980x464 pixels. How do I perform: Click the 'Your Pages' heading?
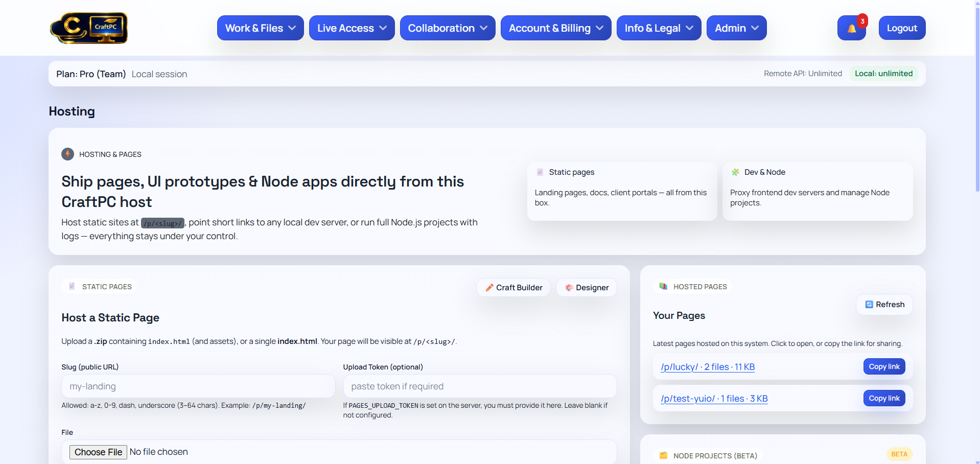[x=679, y=316]
